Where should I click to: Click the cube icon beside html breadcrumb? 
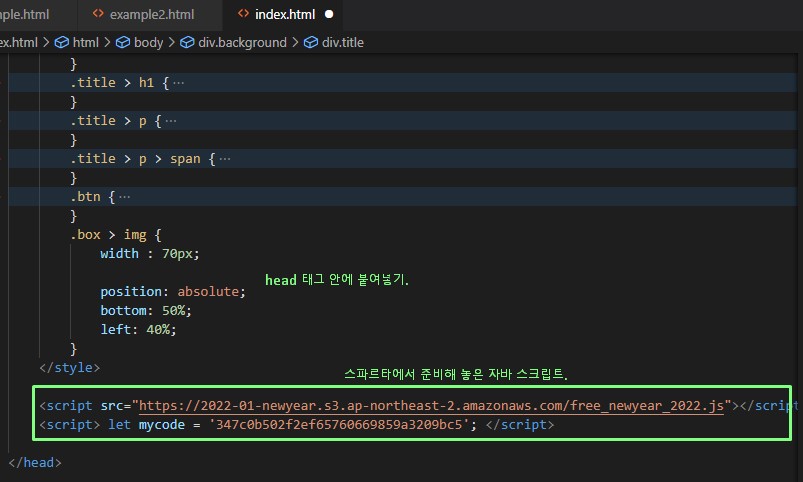(62, 43)
